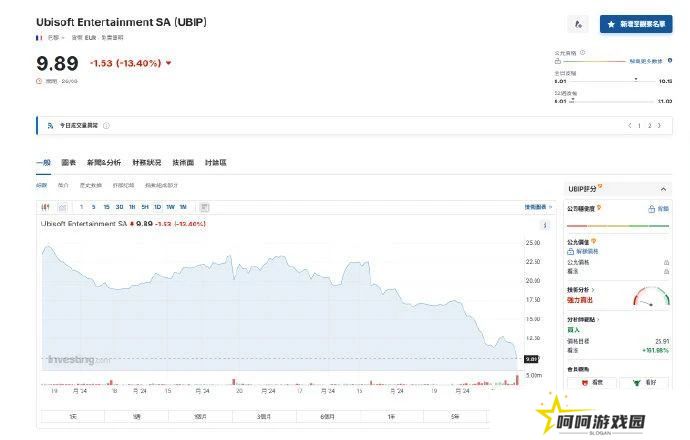Click the lock icon beside company health unlock

click(x=652, y=209)
